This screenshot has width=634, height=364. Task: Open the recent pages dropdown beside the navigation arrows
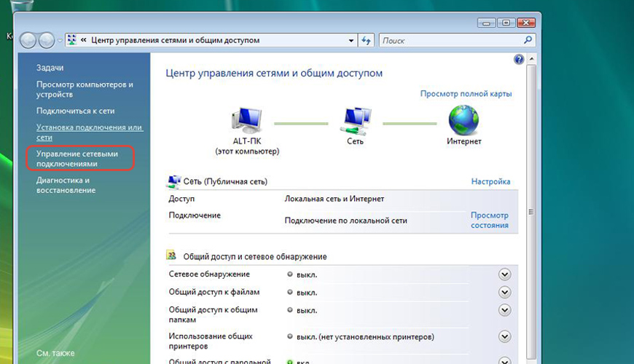[60, 40]
